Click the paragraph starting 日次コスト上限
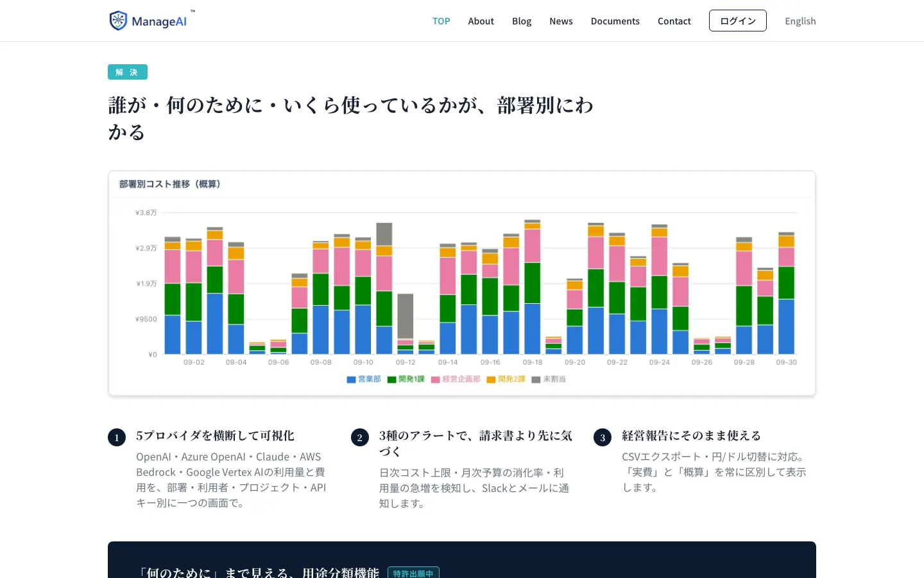924x578 pixels. click(x=474, y=488)
